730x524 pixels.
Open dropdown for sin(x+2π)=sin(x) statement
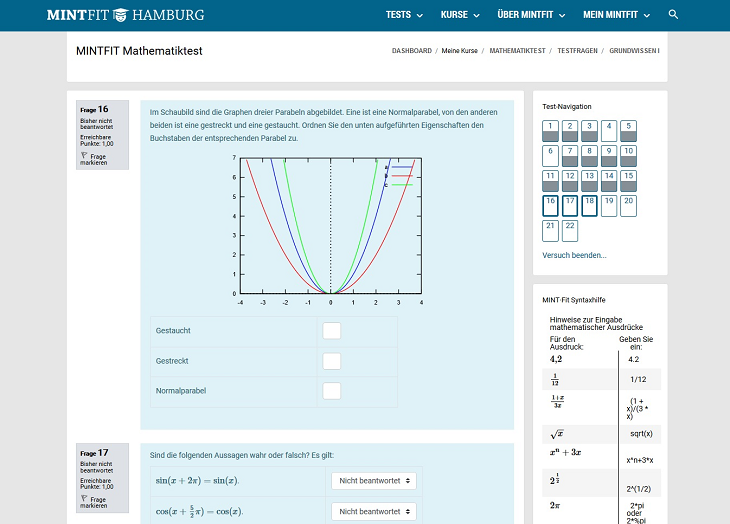pyautogui.click(x=374, y=481)
